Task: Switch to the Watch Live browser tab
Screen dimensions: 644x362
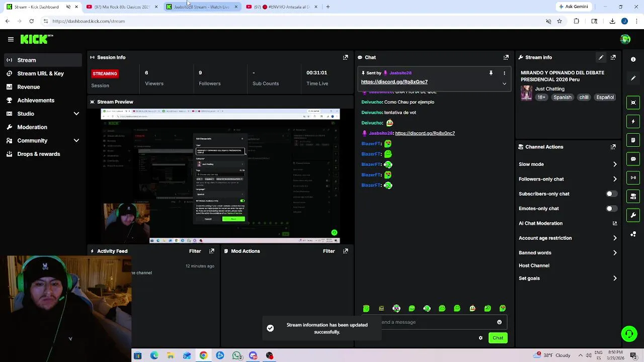Action: click(x=201, y=7)
